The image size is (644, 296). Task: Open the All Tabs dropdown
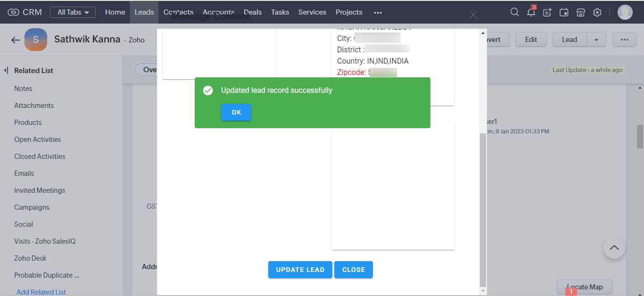click(73, 12)
